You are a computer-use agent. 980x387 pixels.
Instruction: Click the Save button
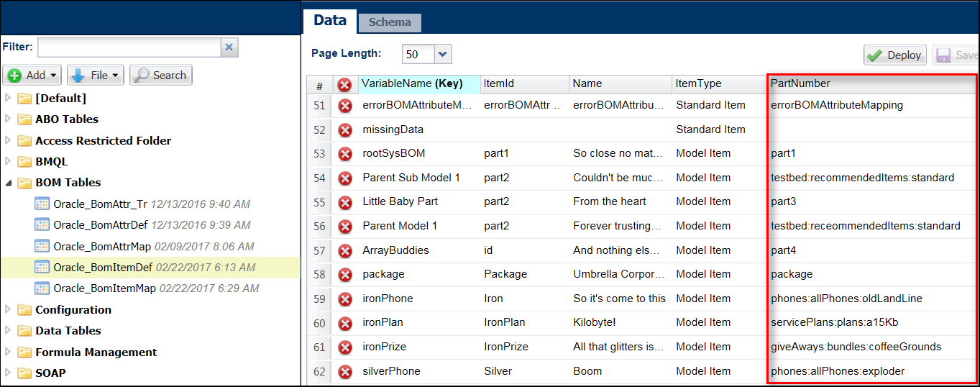[956, 55]
